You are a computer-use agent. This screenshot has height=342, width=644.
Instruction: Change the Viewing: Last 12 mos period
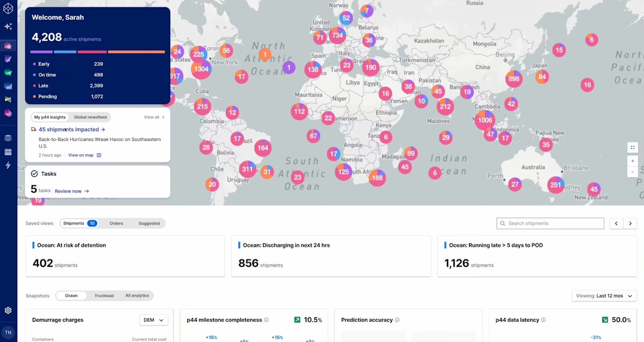click(x=604, y=295)
